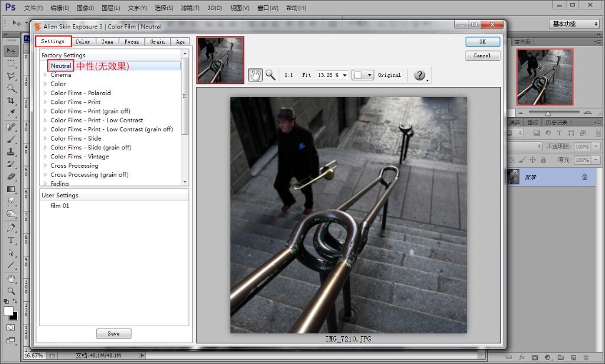Open the 13.25 % zoom dropdown
The image size is (605, 364).
coord(344,75)
